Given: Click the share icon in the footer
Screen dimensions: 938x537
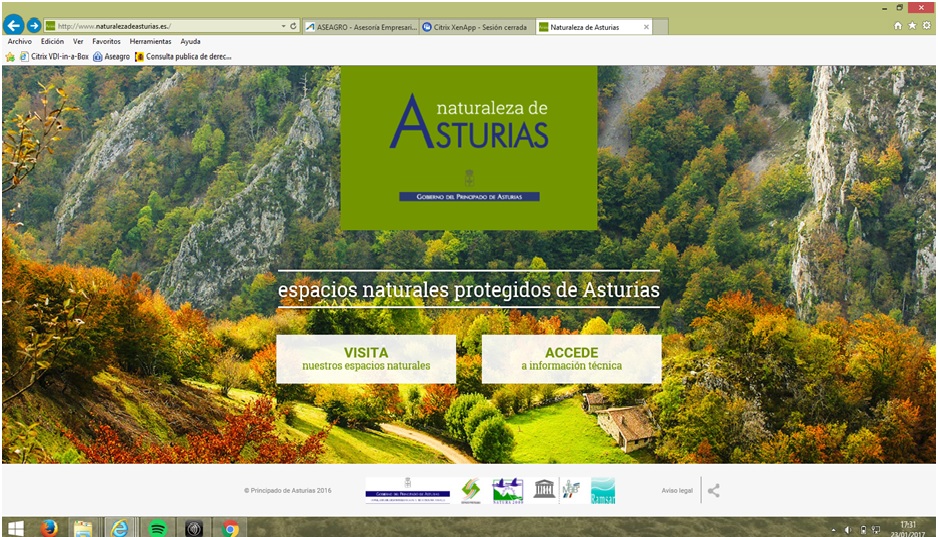Looking at the screenshot, I should point(714,491).
